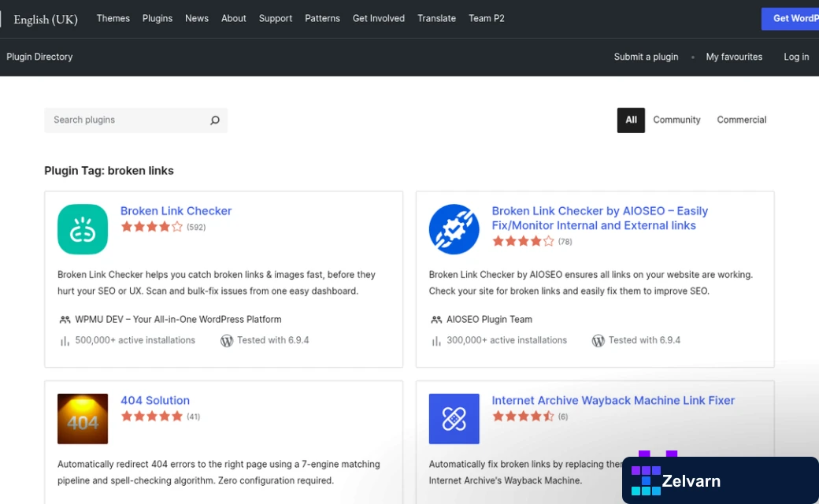This screenshot has height=504, width=819.
Task: Click the (41) review count
Action: click(x=193, y=417)
